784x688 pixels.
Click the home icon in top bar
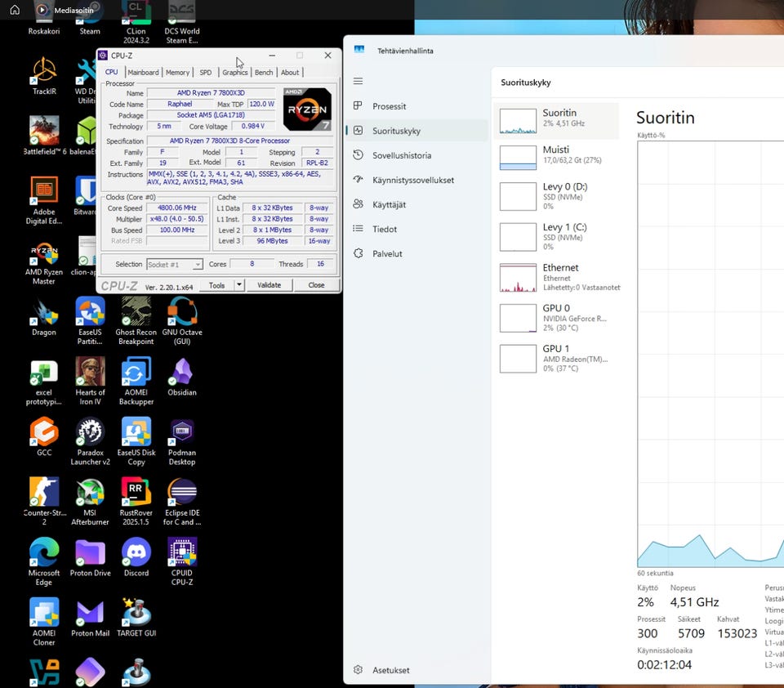tap(15, 10)
